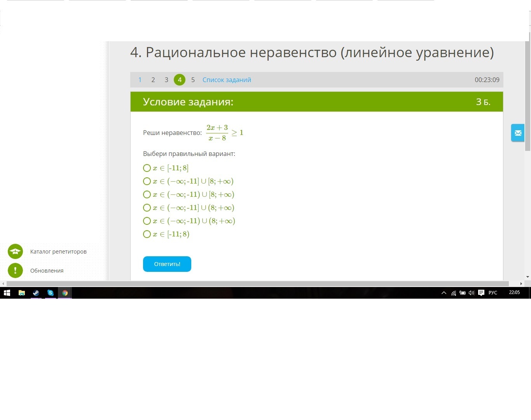Open the Action Center notifications icon
Image resolution: width=531 pixels, height=420 pixels.
[x=481, y=293]
